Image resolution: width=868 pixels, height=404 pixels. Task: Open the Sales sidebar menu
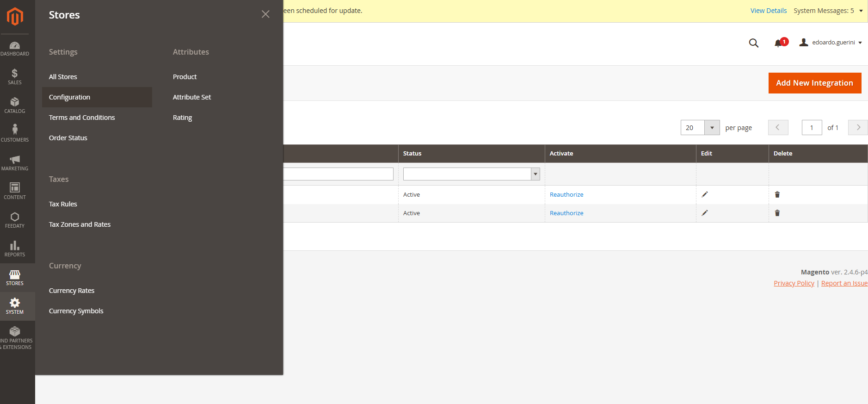tap(15, 77)
